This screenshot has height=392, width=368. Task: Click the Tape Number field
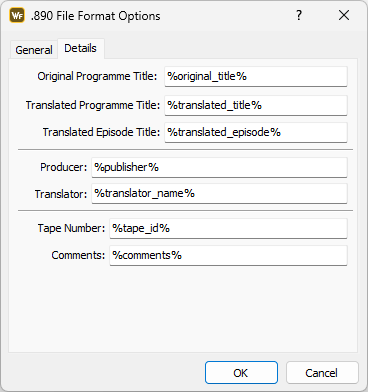coord(228,228)
